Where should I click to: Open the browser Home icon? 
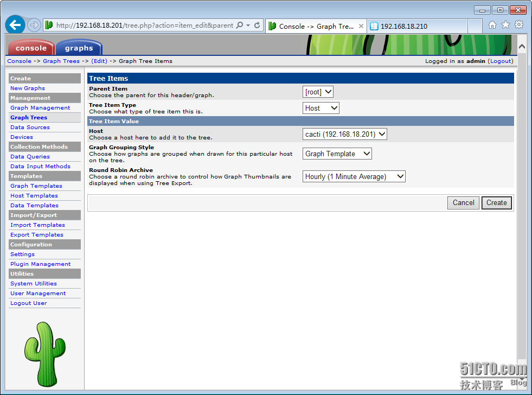pyautogui.click(x=492, y=25)
